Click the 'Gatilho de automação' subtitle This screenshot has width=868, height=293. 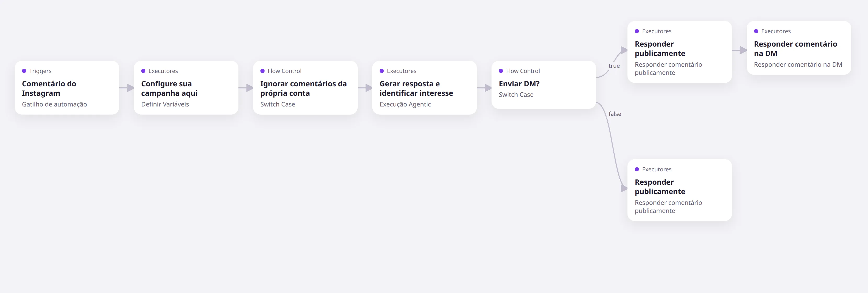(x=55, y=104)
